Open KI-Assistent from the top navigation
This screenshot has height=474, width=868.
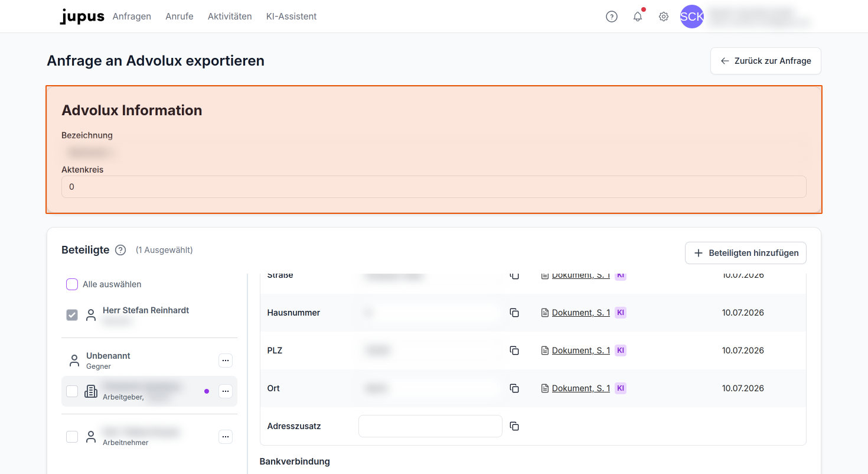click(x=292, y=17)
